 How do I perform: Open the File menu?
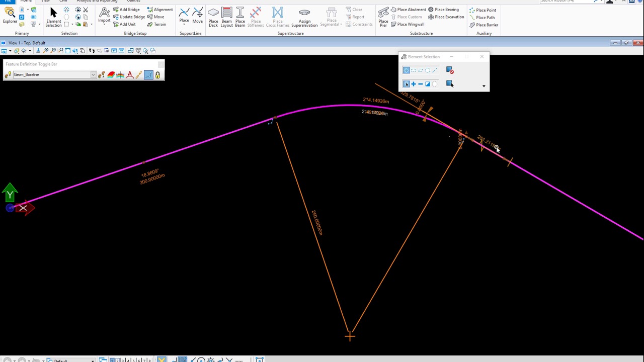[8, 2]
